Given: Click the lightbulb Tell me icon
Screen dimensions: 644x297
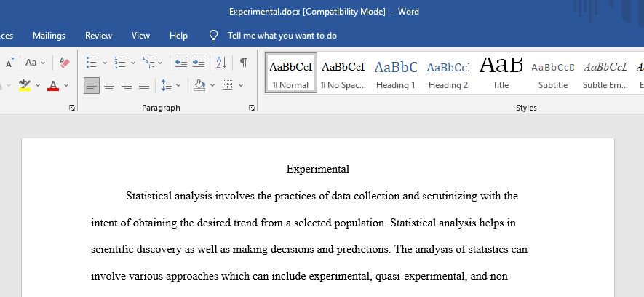Looking at the screenshot, I should tap(213, 36).
